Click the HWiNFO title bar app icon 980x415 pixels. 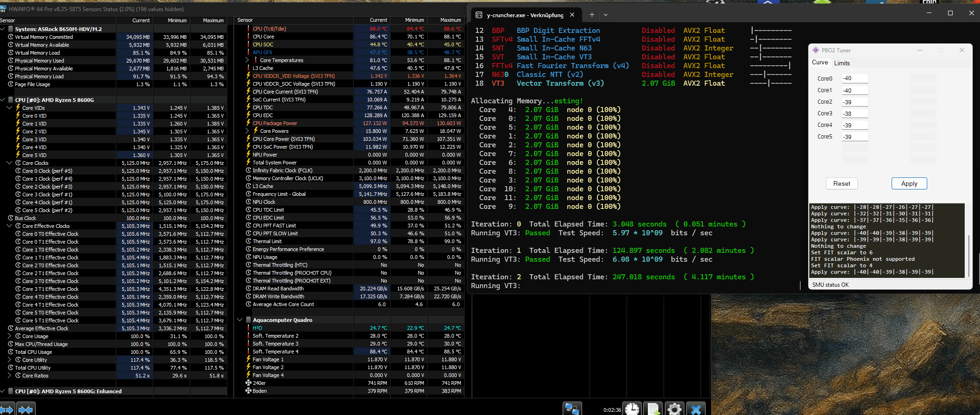click(4, 9)
